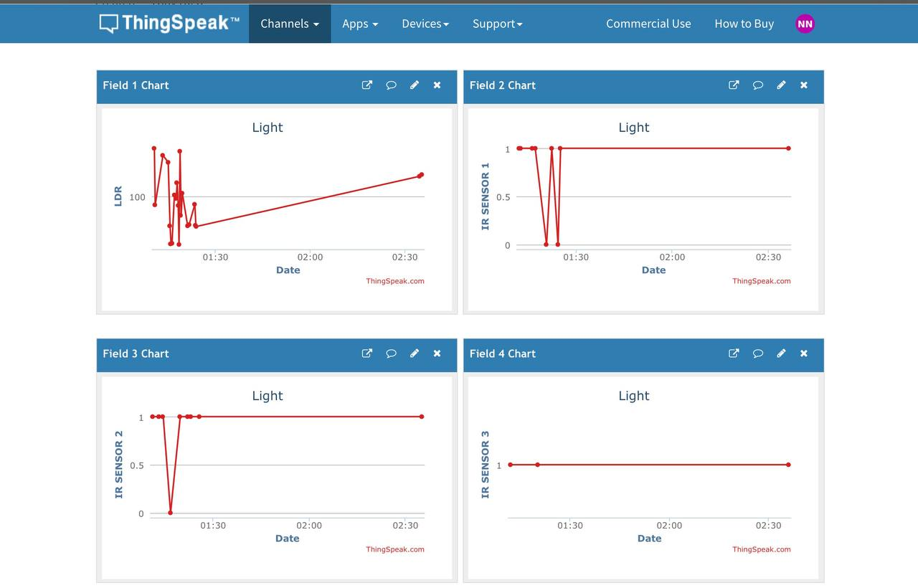
Task: Open the Channels dropdown menu
Action: pyautogui.click(x=289, y=24)
